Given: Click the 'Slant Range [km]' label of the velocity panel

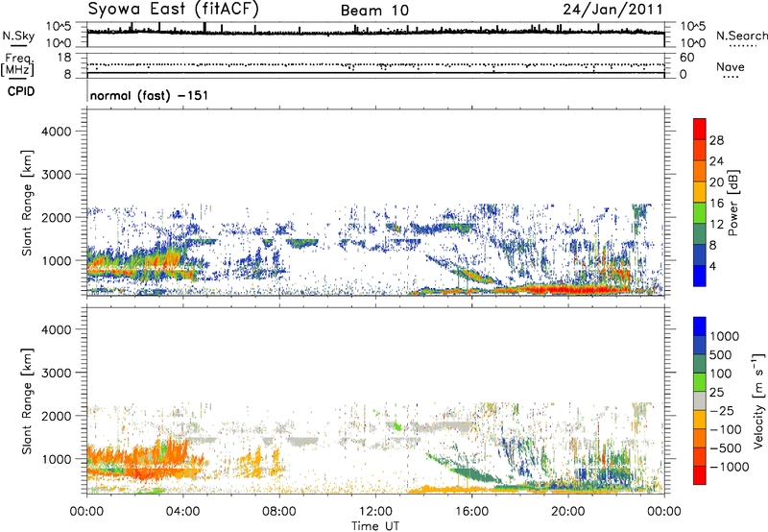Looking at the screenshot, I should coord(27,400).
